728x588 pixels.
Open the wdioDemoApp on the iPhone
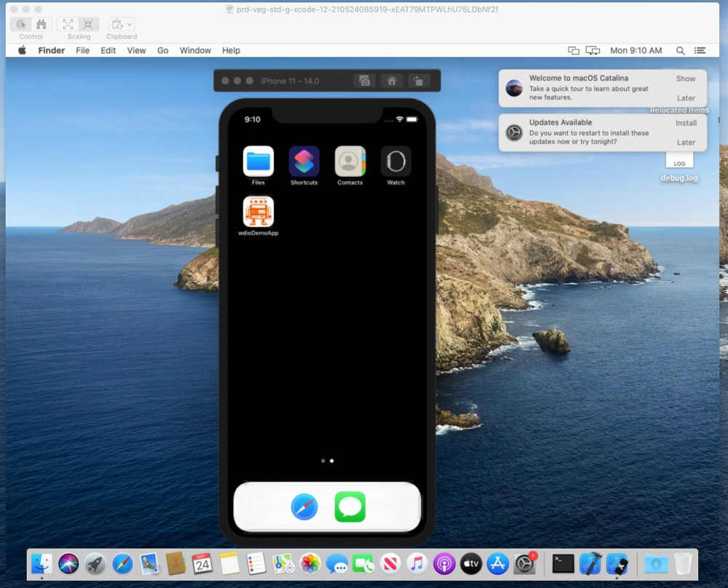(x=258, y=212)
